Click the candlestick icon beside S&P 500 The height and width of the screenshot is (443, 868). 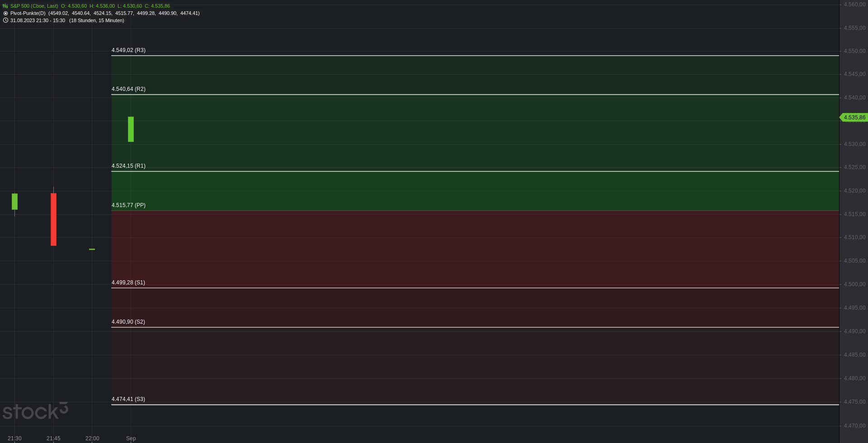pyautogui.click(x=5, y=6)
